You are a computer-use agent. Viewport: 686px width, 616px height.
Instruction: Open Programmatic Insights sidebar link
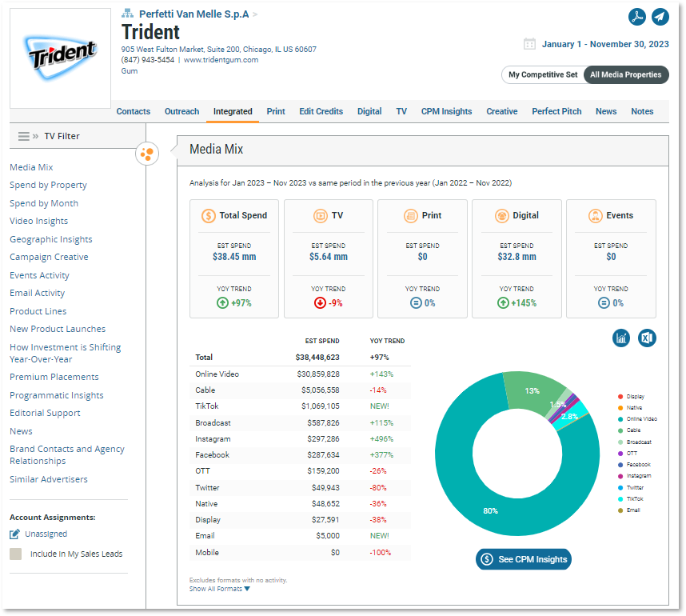(x=57, y=395)
